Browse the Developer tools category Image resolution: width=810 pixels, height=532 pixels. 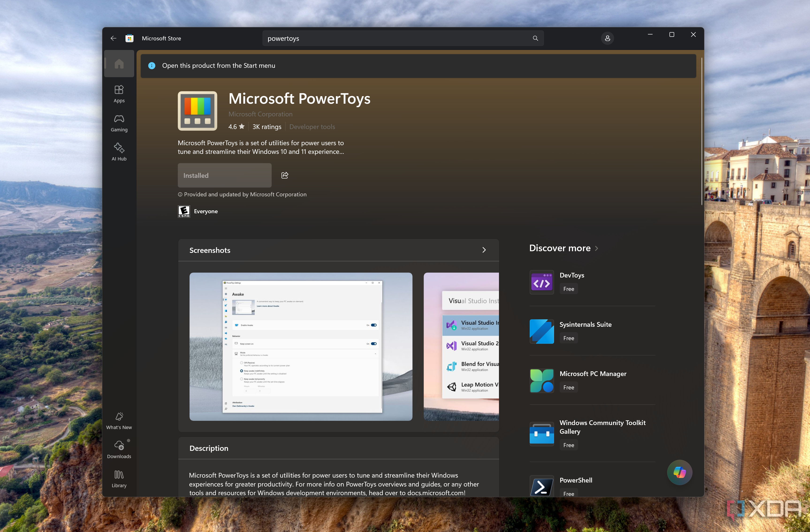click(312, 126)
